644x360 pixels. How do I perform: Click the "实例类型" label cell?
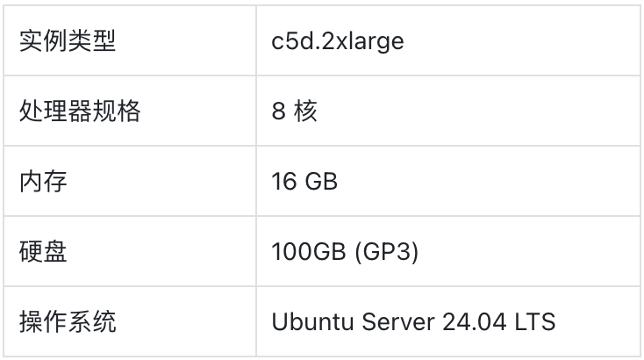[68, 41]
